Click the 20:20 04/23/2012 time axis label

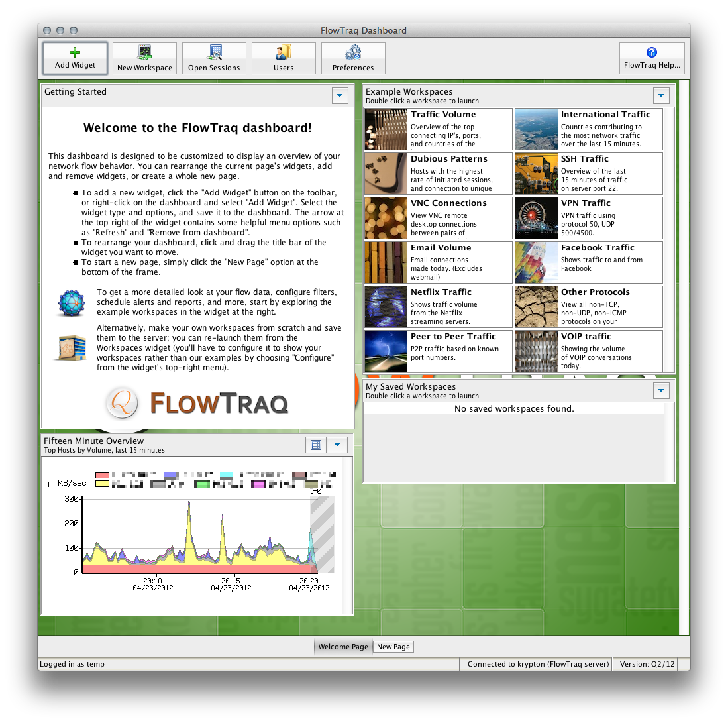pos(309,584)
